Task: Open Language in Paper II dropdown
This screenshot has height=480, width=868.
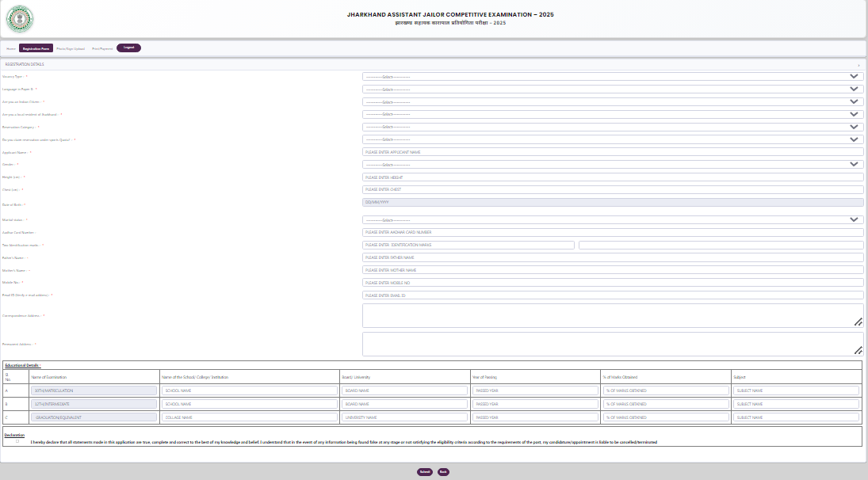Action: [612, 90]
